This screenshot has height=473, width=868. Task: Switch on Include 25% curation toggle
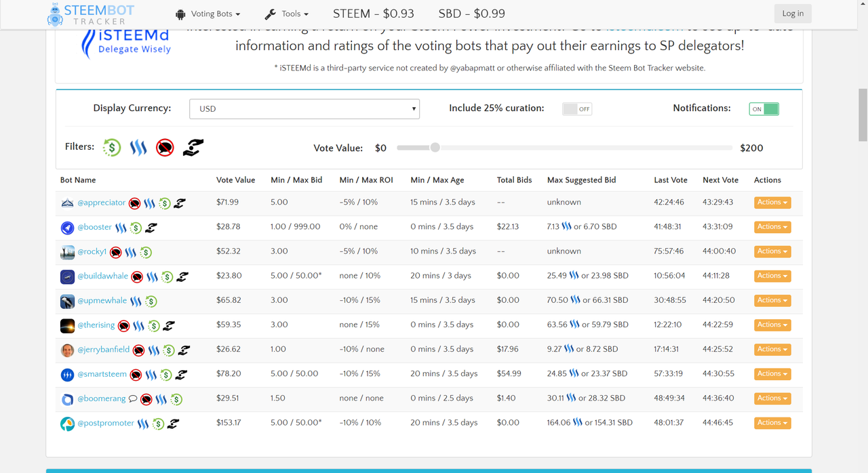(x=577, y=108)
